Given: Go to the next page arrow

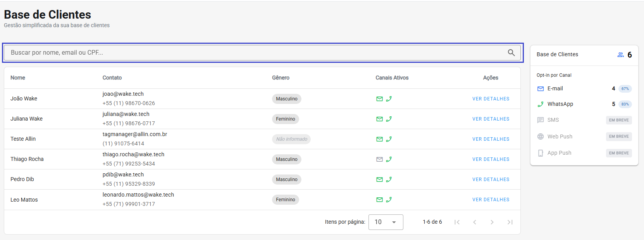Looking at the screenshot, I should [492, 222].
